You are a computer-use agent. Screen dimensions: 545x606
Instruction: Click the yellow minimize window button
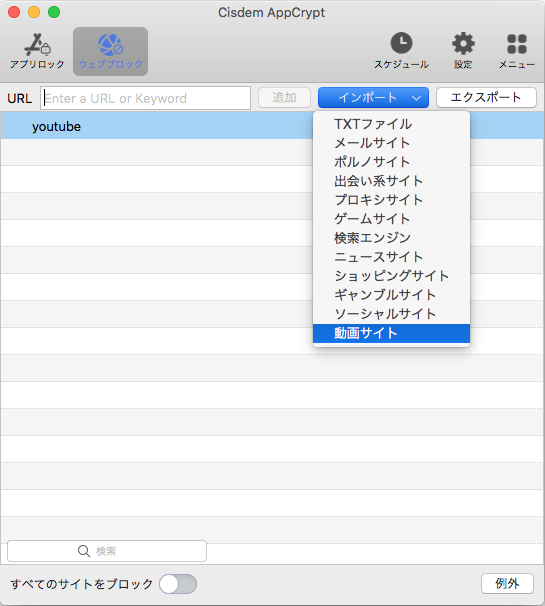[34, 12]
